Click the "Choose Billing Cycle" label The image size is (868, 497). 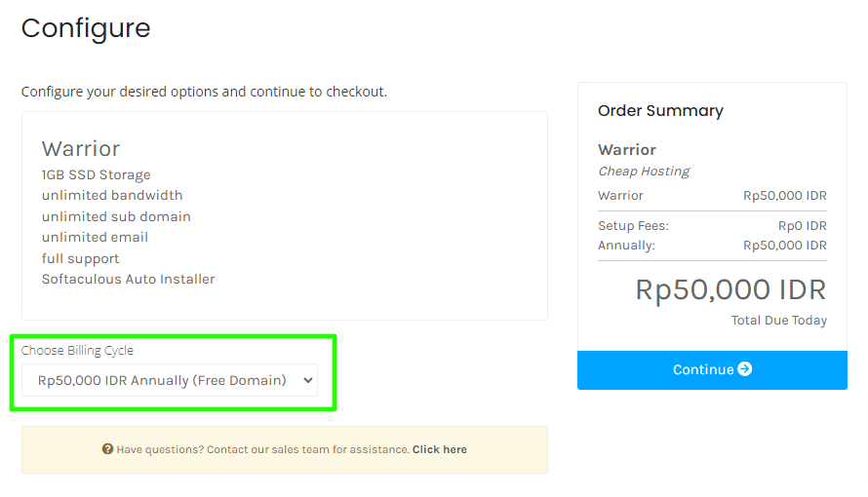tap(77, 350)
